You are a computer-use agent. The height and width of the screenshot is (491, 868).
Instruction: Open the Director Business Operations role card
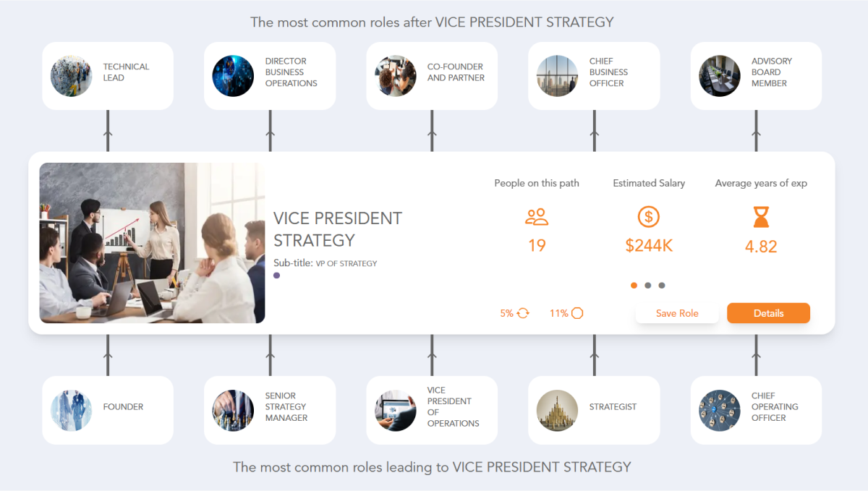[x=270, y=75]
